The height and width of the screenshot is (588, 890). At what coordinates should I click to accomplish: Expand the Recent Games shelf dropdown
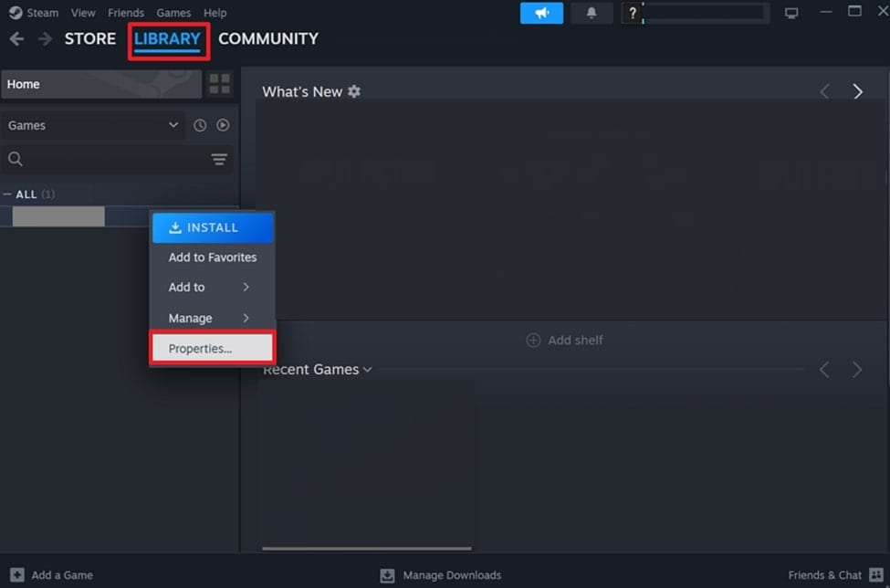[x=367, y=370]
